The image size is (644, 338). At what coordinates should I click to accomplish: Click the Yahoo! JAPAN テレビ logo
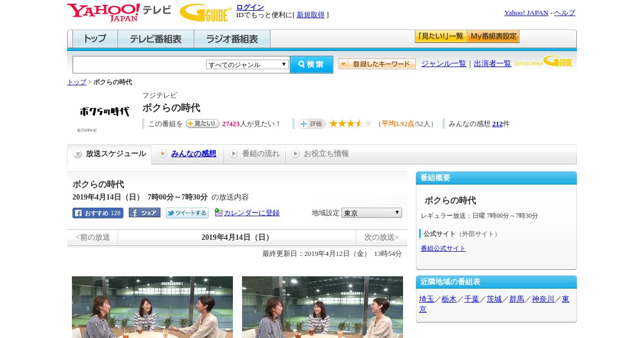click(119, 12)
